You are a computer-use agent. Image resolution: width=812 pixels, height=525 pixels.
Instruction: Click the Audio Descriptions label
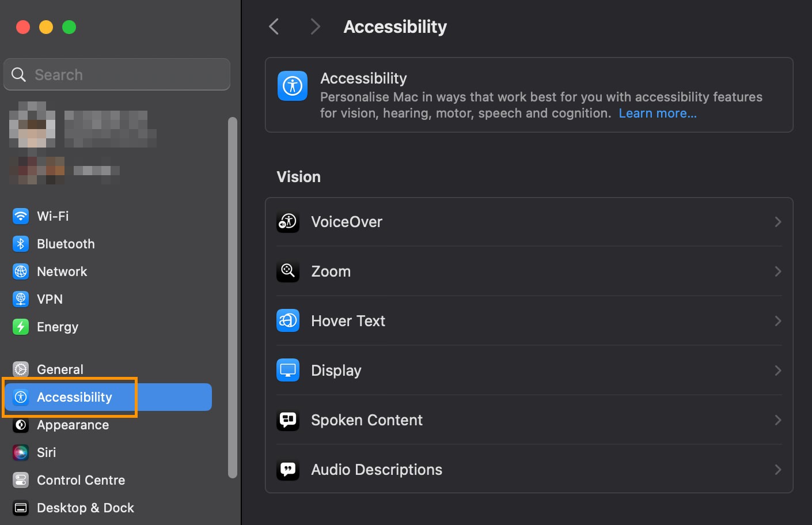(x=377, y=470)
